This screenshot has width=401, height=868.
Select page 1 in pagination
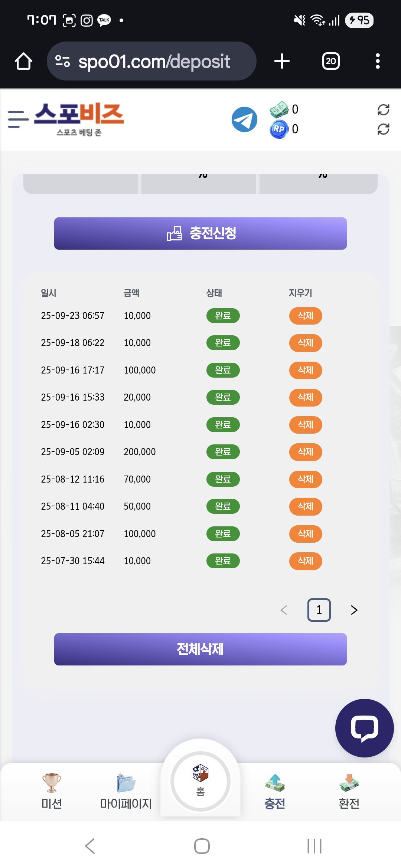click(x=319, y=610)
